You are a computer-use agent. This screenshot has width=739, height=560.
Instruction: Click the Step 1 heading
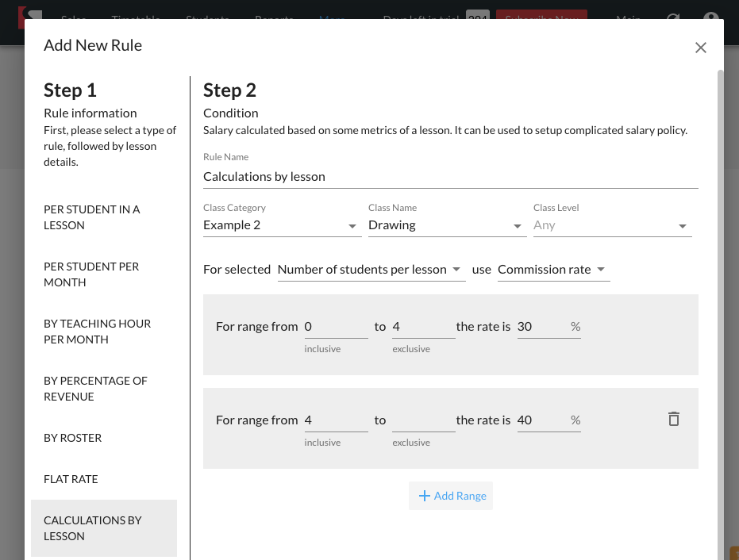click(70, 90)
